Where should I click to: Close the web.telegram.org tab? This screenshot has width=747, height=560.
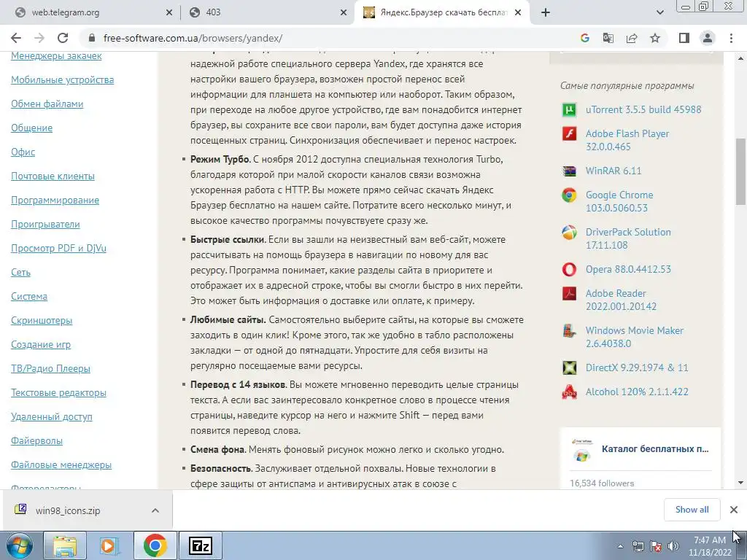click(169, 13)
